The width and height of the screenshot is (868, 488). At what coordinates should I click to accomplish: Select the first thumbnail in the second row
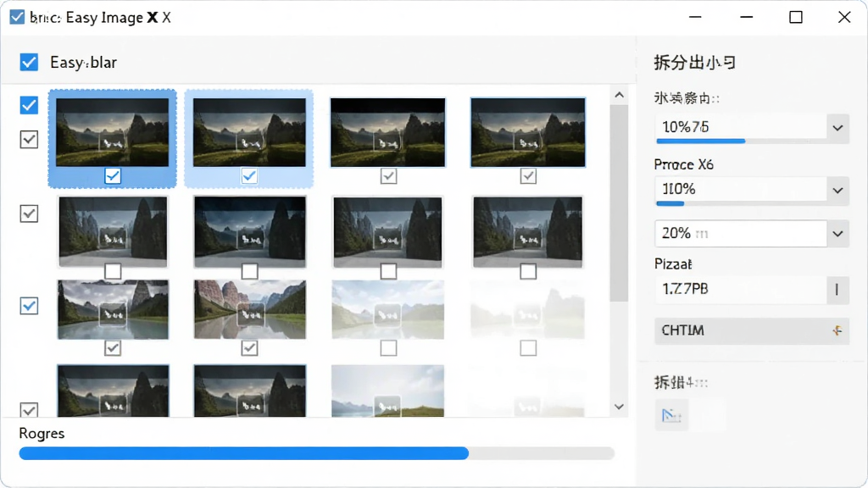(x=113, y=232)
